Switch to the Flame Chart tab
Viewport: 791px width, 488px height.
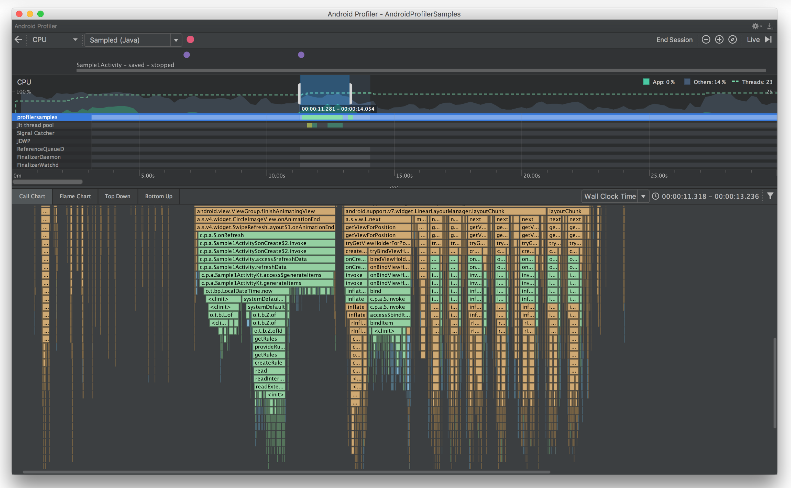[75, 196]
